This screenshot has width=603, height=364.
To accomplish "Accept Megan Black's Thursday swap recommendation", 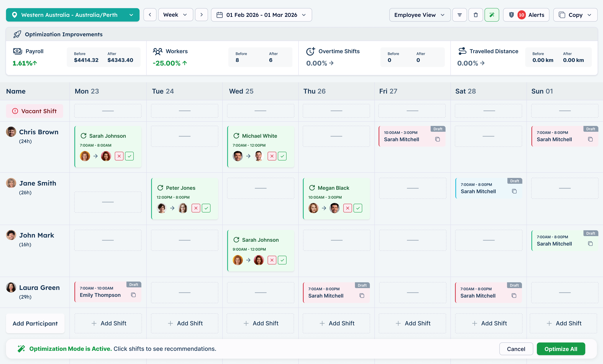I will (x=358, y=208).
